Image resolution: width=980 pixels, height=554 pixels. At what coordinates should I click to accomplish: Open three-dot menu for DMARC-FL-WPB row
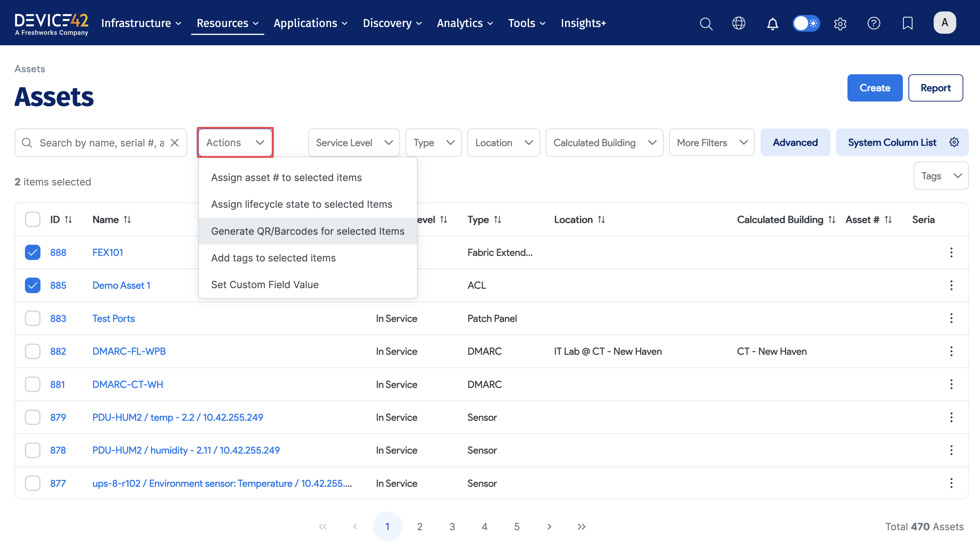coord(951,351)
